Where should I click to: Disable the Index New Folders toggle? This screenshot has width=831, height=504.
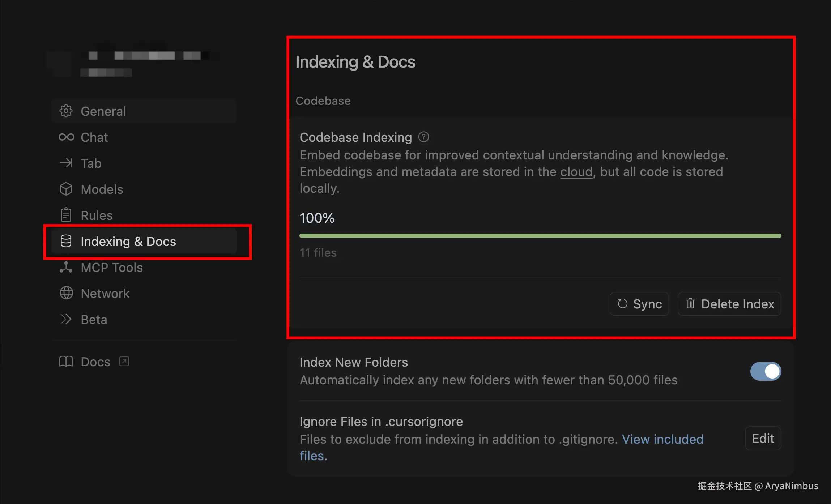(x=765, y=371)
